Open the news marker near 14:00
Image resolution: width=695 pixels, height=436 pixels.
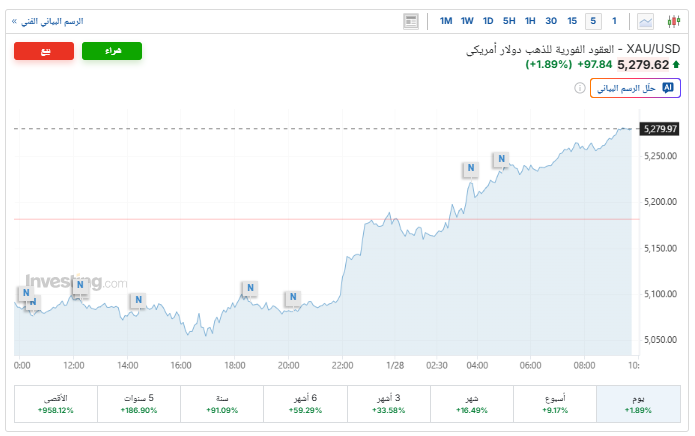coord(138,300)
